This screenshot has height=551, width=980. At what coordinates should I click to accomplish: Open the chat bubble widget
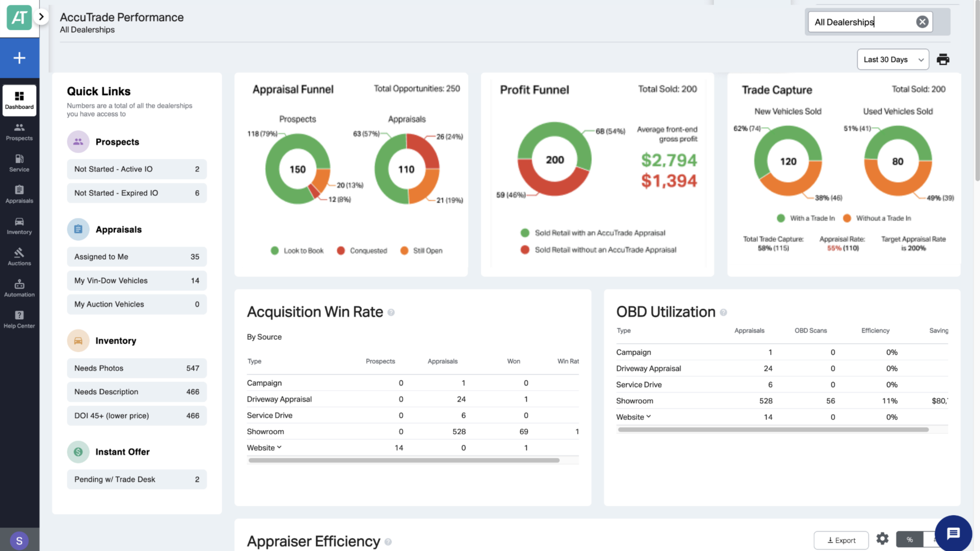pos(953,533)
